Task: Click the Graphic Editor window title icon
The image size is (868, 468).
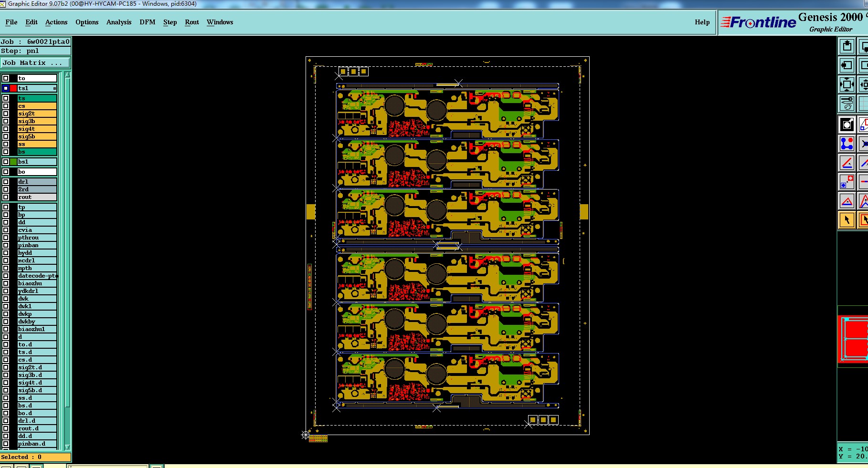Action: tap(3, 4)
